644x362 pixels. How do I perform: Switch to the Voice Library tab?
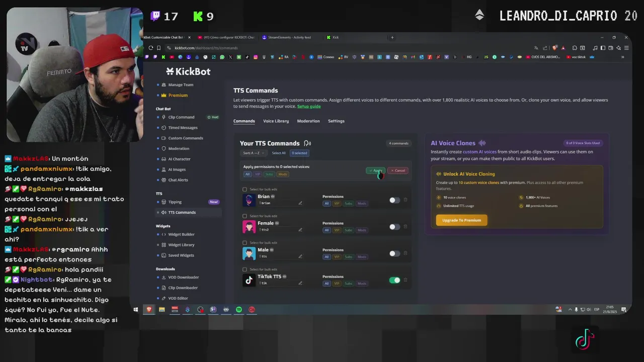click(x=276, y=121)
